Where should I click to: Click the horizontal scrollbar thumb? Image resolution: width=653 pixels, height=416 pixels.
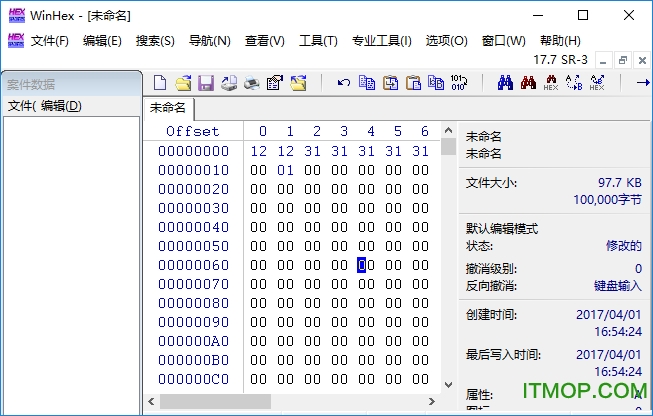[x=215, y=401]
